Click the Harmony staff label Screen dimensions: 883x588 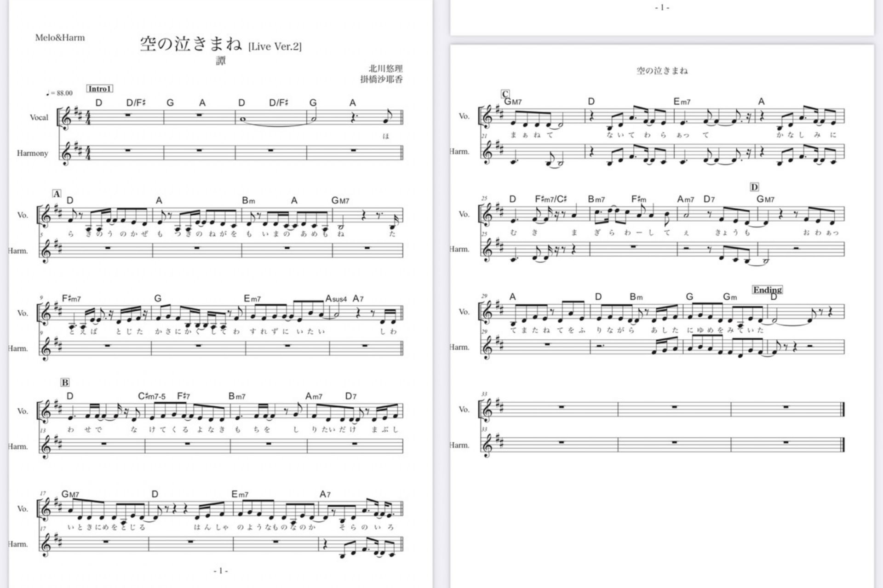(32, 153)
